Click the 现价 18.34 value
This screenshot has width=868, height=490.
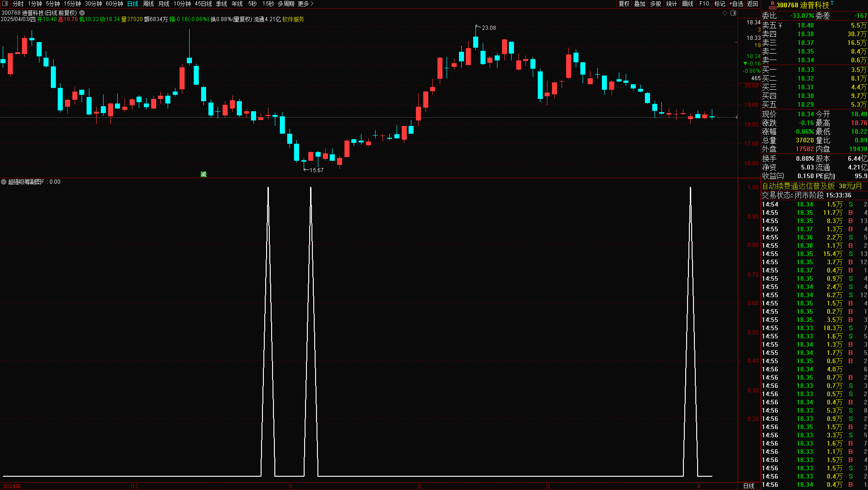[806, 114]
